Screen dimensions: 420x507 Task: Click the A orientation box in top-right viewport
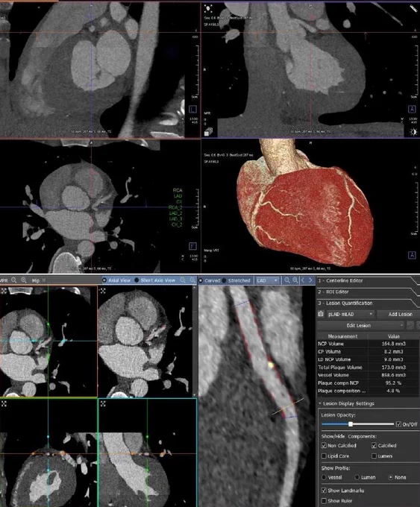(412, 110)
